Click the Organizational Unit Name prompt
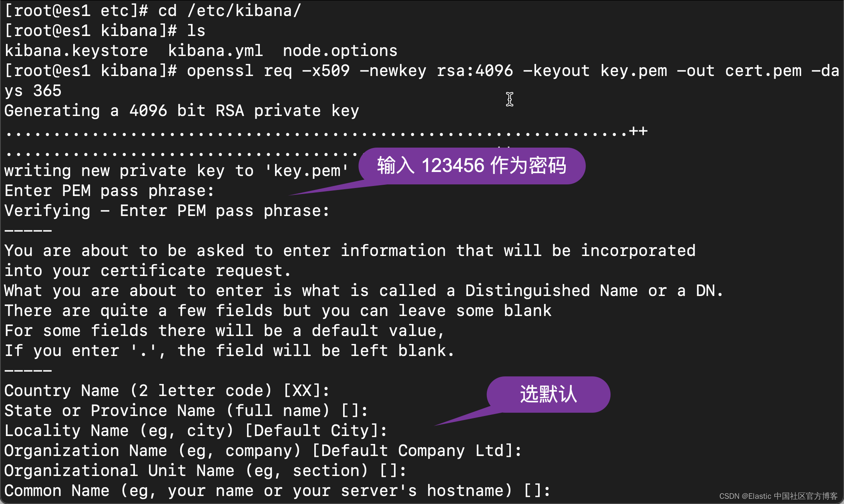 [x=205, y=471]
